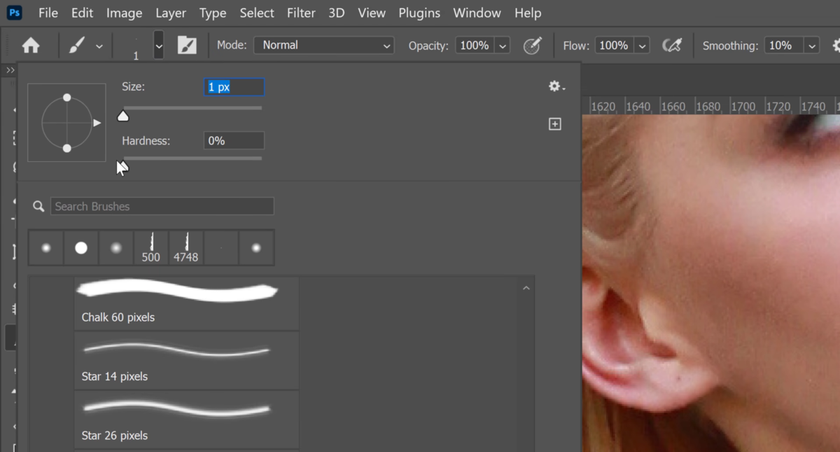Click the Opacity 100% field
840x452 pixels.
click(x=475, y=46)
